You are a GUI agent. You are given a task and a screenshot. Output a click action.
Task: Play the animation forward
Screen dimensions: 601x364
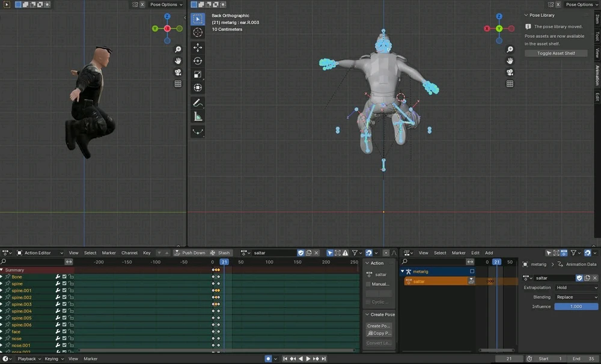pyautogui.click(x=308, y=359)
